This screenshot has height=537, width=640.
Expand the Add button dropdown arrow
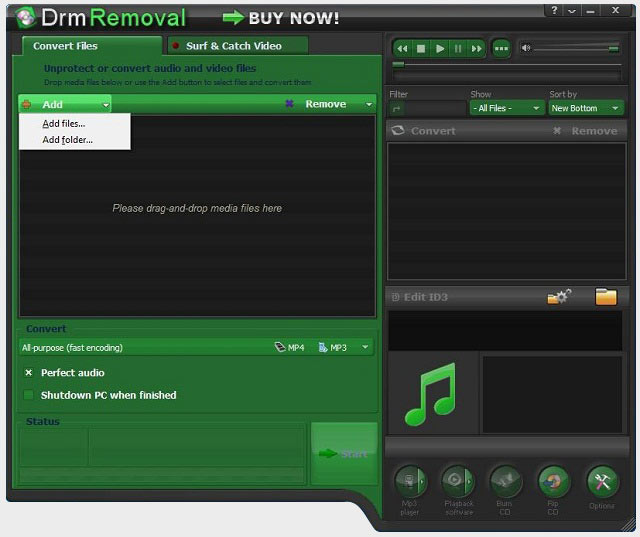pos(106,105)
